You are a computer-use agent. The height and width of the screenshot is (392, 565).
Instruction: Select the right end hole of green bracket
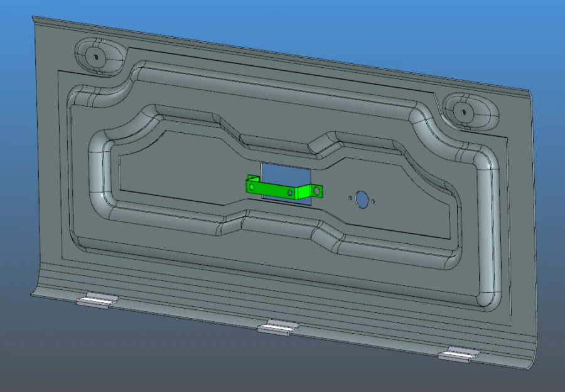318,189
